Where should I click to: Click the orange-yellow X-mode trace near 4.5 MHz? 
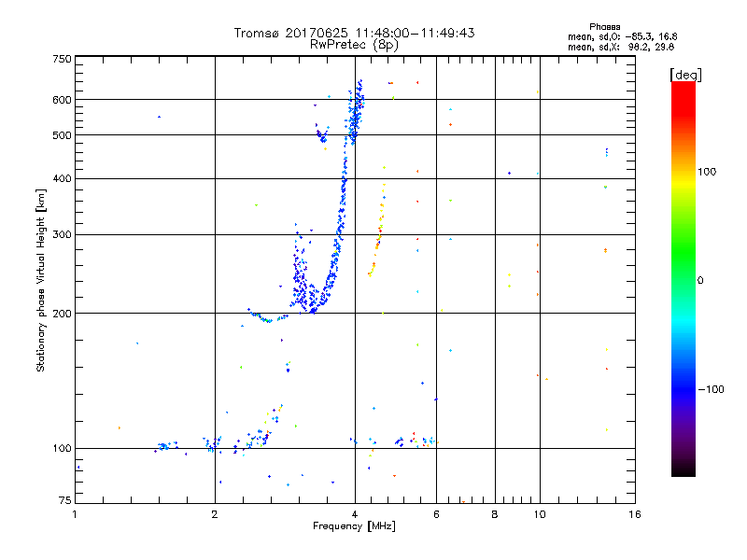[x=379, y=233]
